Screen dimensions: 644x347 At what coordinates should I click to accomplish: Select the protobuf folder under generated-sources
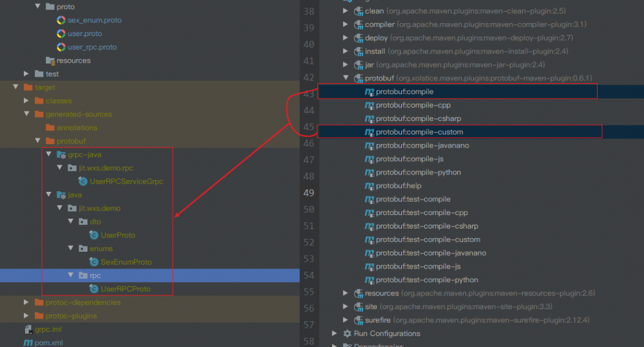150,141
